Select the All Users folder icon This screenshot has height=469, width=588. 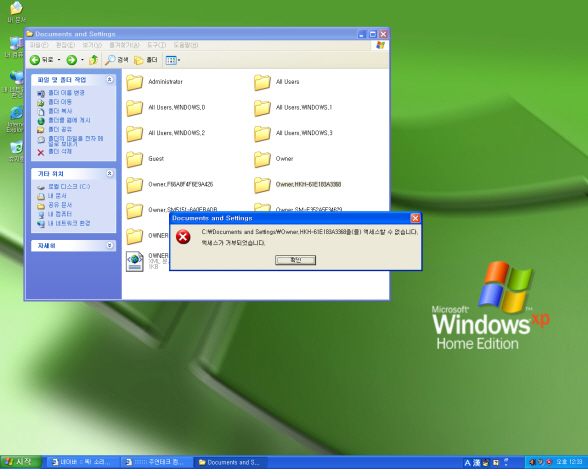pos(262,82)
